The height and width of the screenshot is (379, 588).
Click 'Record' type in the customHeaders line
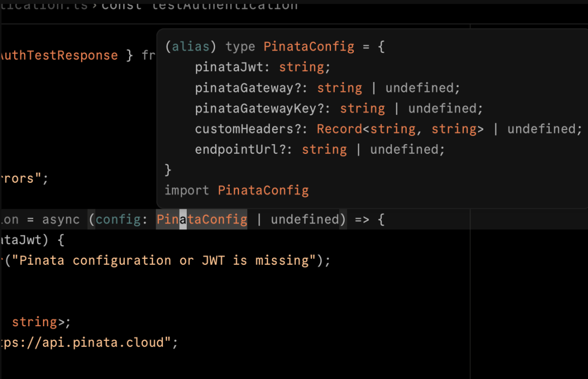click(x=339, y=129)
